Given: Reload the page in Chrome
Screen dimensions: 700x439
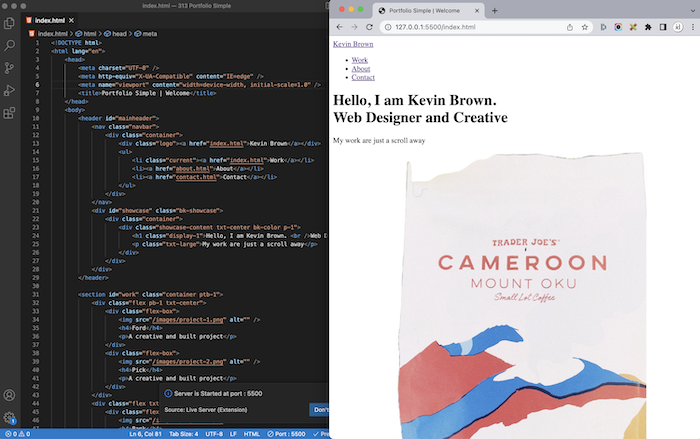Looking at the screenshot, I should tap(369, 27).
